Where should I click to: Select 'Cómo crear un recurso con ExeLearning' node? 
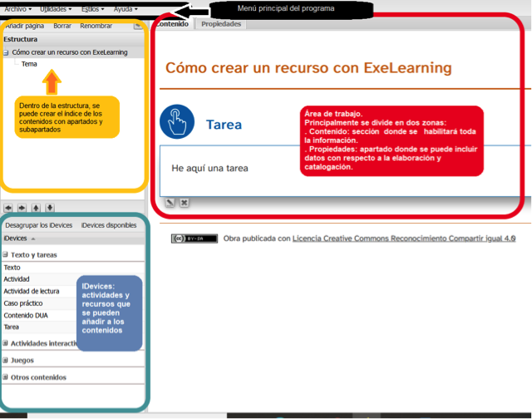(x=70, y=52)
